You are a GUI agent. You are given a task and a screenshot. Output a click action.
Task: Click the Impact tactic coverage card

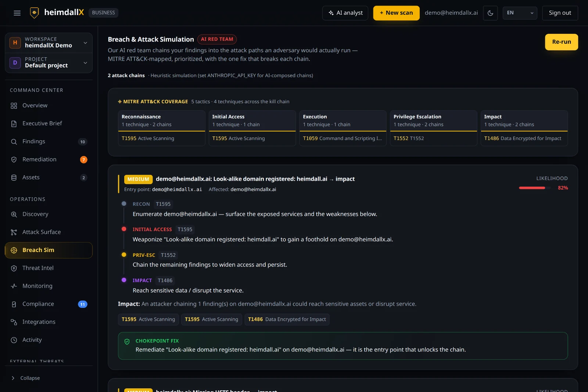coord(524,128)
